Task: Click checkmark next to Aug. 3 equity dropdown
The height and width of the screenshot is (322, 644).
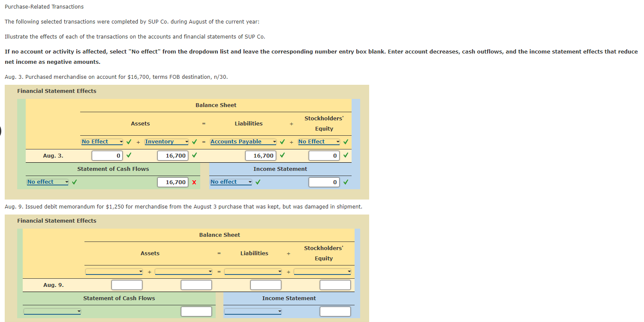Action: (346, 142)
